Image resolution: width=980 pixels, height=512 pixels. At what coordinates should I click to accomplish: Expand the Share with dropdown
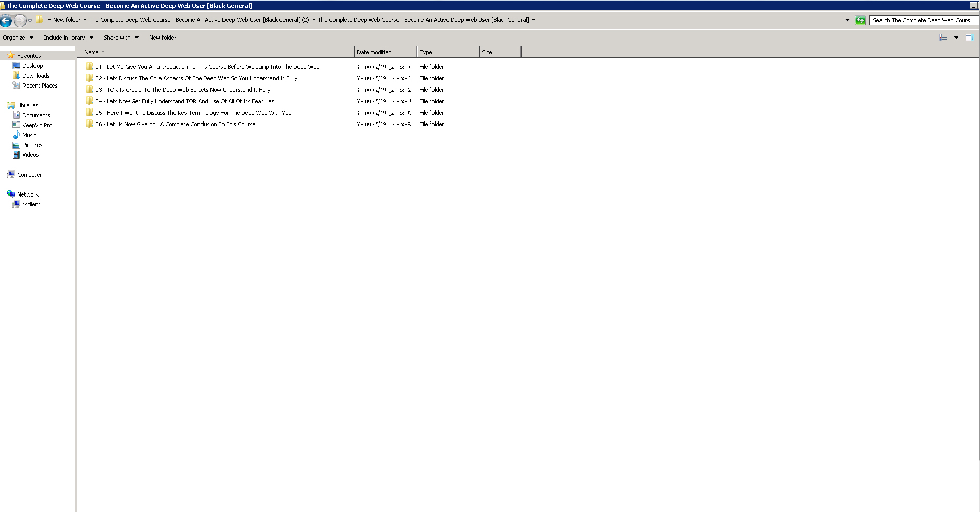[121, 38]
